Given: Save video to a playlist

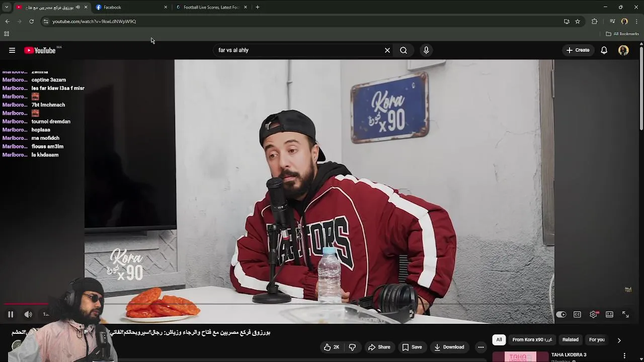Looking at the screenshot, I should pos(412,347).
